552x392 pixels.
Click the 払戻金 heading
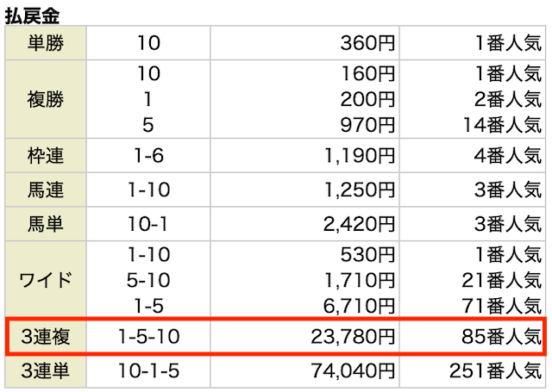click(32, 15)
